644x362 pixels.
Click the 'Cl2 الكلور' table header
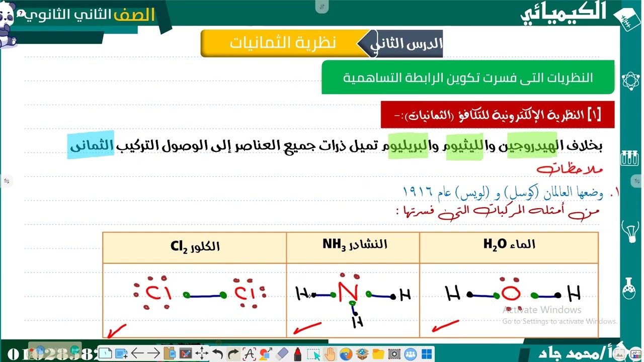pyautogui.click(x=195, y=247)
